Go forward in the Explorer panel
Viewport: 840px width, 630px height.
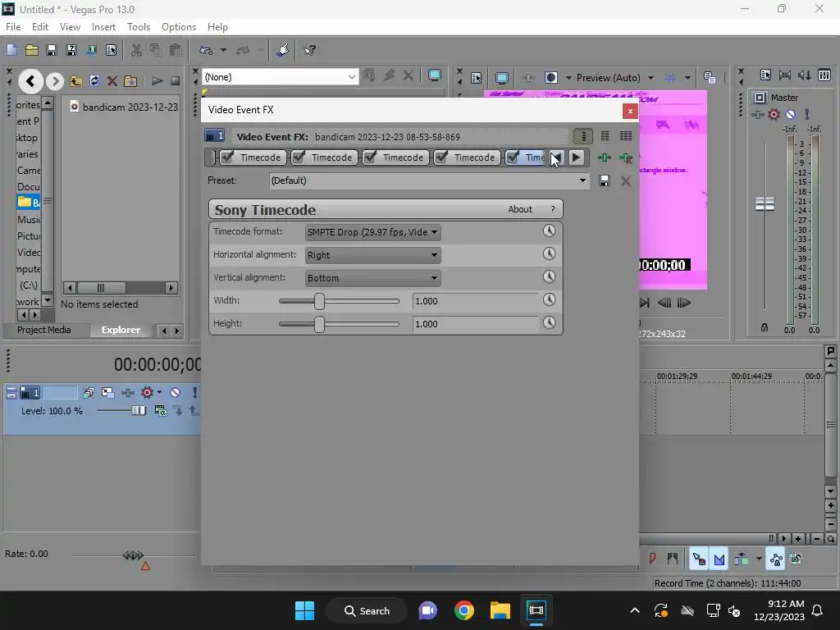pyautogui.click(x=55, y=81)
